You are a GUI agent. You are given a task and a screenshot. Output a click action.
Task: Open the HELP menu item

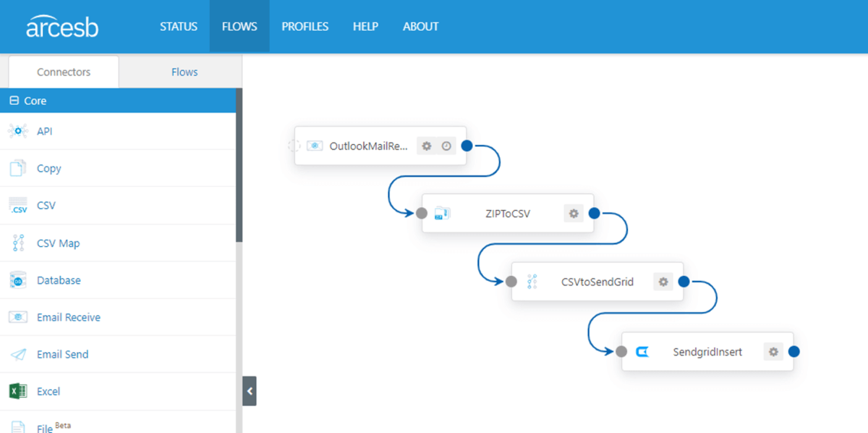point(365,27)
